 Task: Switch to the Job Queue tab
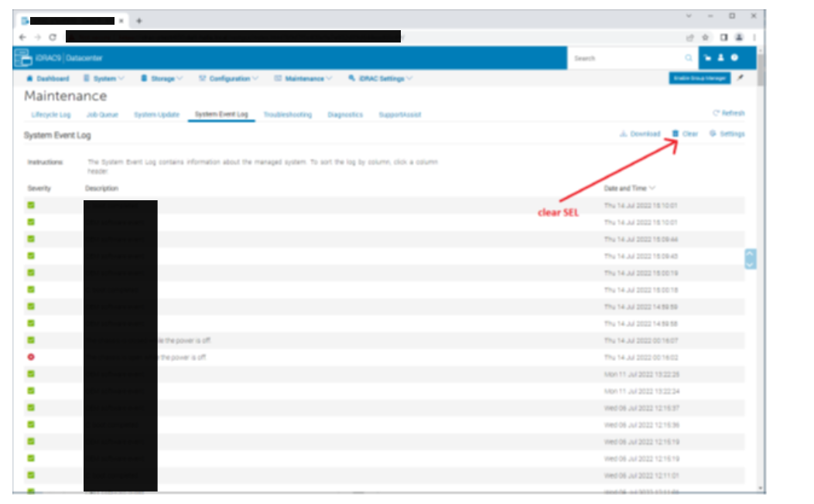click(102, 114)
